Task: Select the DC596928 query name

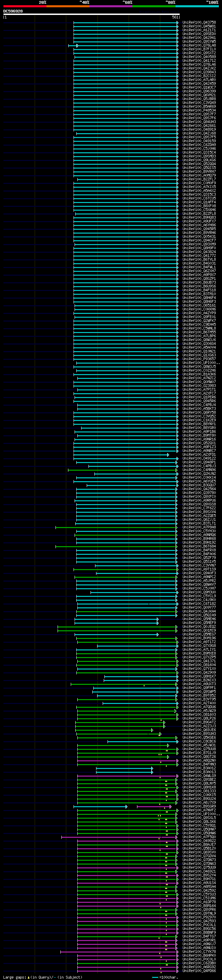Action: pyautogui.click(x=13, y=11)
